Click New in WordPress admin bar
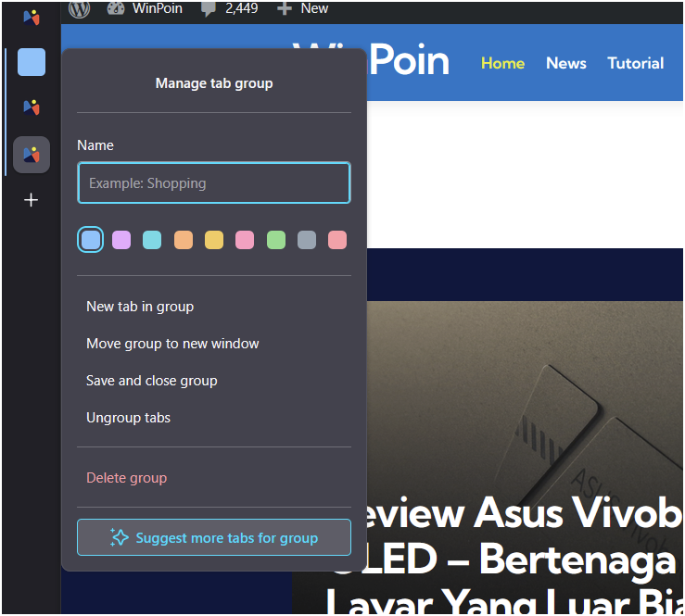The height and width of the screenshot is (616, 685). (303, 8)
